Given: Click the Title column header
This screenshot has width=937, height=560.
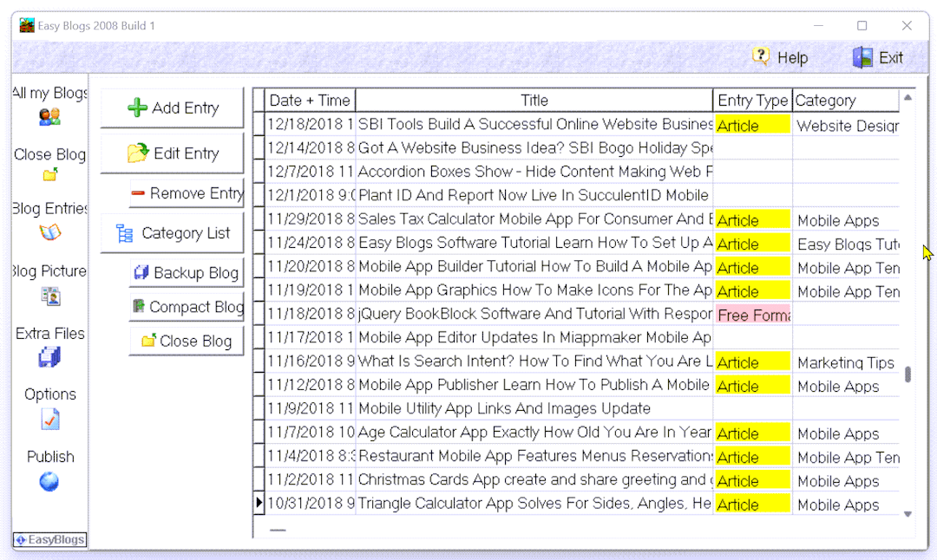Looking at the screenshot, I should point(534,101).
